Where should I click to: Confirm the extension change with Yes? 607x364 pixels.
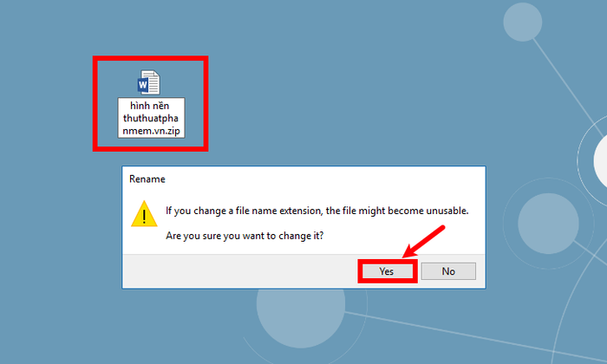(x=387, y=271)
